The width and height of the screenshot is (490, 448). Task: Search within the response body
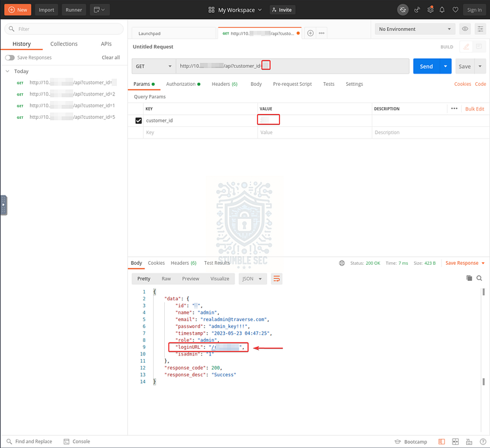479,278
